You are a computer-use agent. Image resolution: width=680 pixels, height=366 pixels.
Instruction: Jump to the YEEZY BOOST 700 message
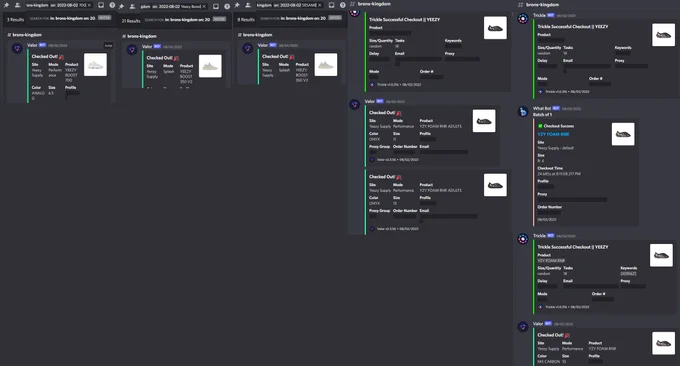click(x=108, y=45)
